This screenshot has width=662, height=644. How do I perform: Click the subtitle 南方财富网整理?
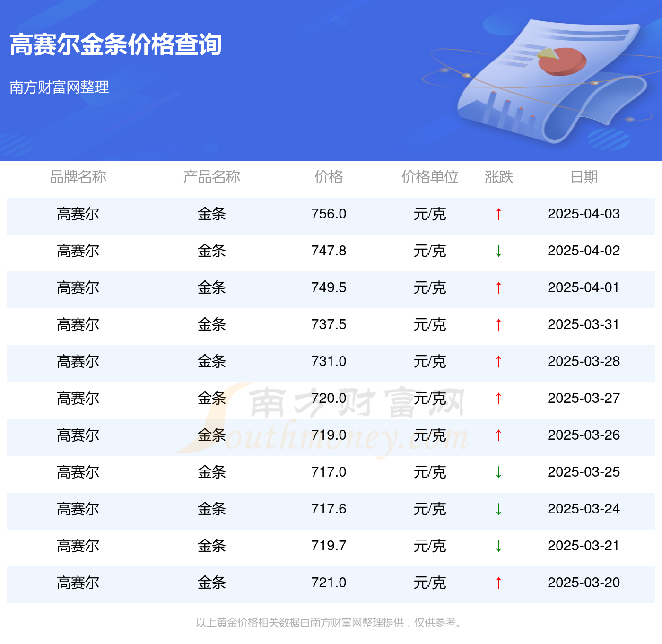click(59, 87)
